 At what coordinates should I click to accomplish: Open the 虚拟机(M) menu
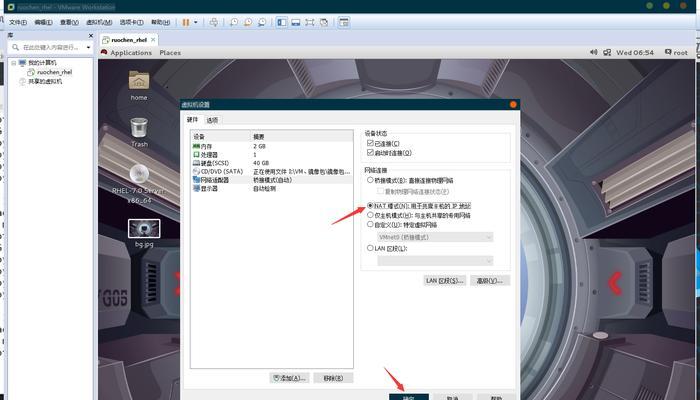pos(99,22)
